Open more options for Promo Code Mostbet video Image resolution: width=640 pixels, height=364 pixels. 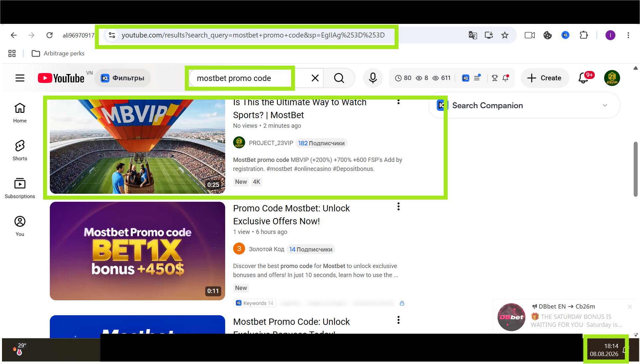pyautogui.click(x=399, y=207)
